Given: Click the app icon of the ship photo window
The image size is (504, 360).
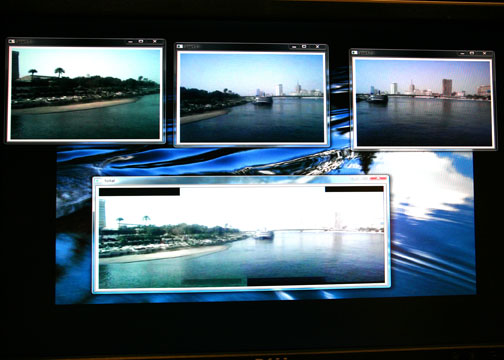Looking at the screenshot, I should (x=180, y=46).
